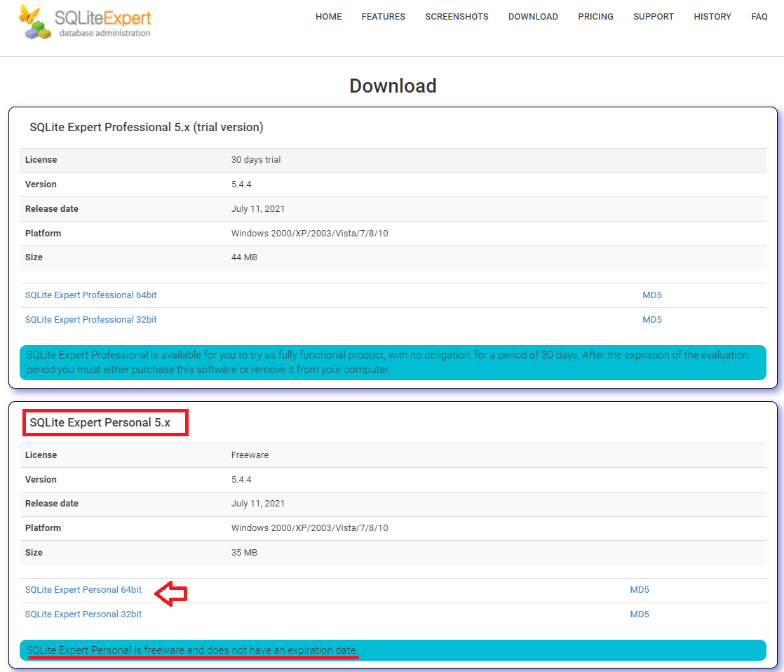This screenshot has width=784, height=672.
Task: Open the HOME page
Action: tap(328, 16)
